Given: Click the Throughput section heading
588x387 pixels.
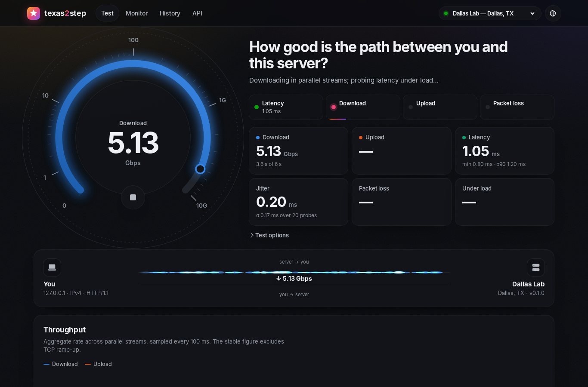Looking at the screenshot, I should click(x=65, y=330).
